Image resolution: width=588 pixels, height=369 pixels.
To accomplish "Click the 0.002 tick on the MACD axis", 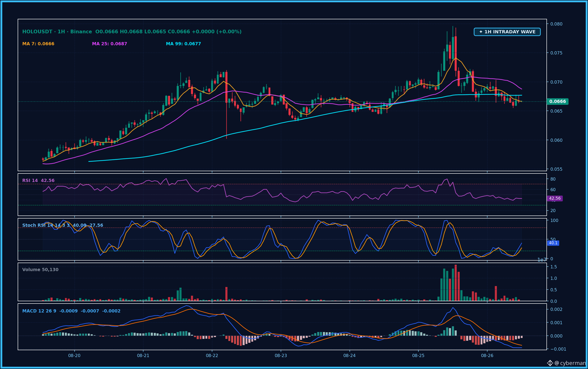I will tap(557, 309).
